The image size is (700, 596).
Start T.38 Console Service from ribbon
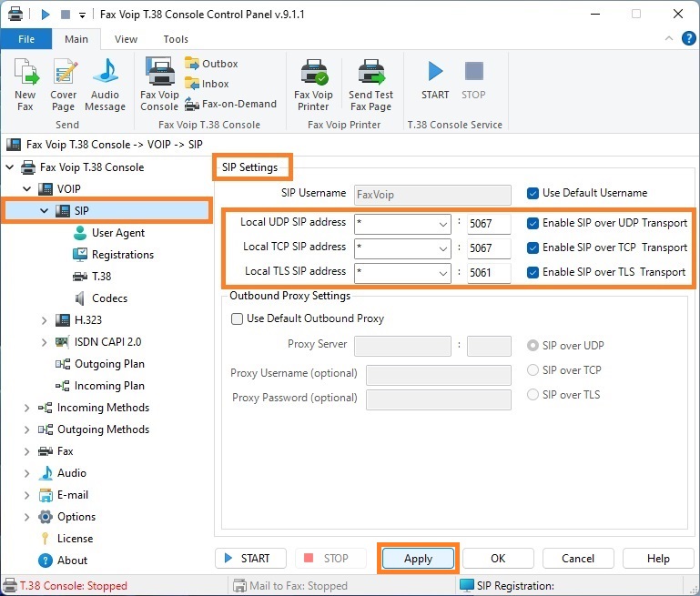click(x=435, y=81)
